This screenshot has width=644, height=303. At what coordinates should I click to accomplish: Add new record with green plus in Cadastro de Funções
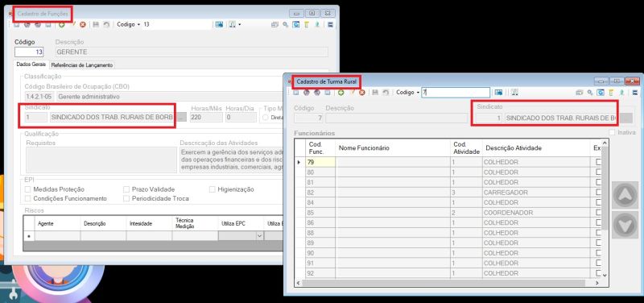62,25
